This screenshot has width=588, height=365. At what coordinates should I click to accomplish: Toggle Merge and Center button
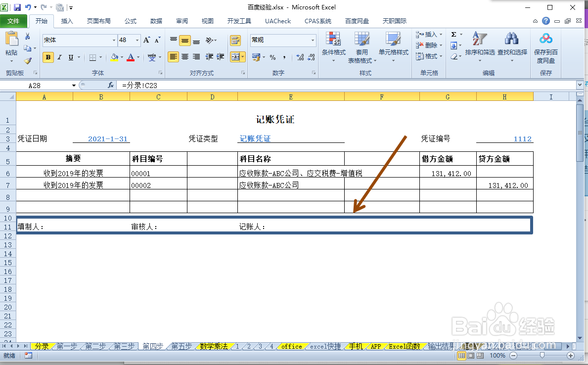click(235, 57)
